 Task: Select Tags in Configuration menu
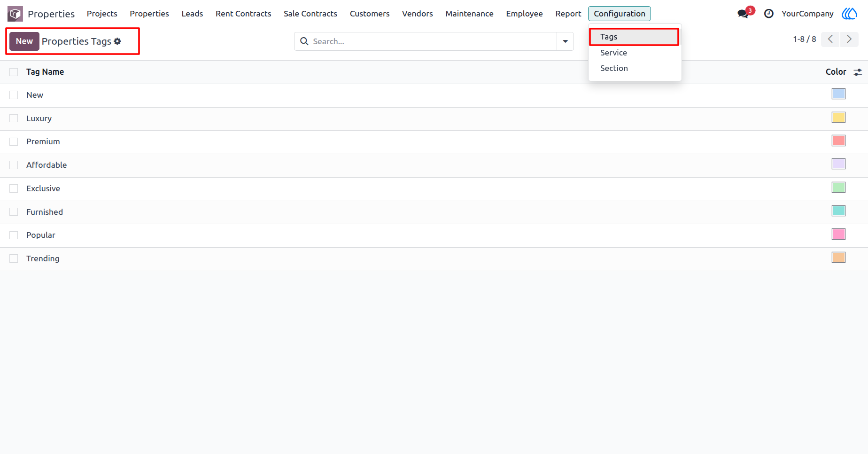(x=634, y=37)
